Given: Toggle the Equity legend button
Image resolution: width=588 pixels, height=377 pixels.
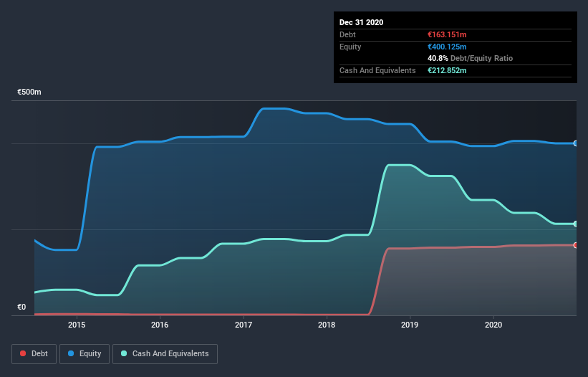Looking at the screenshot, I should (85, 354).
